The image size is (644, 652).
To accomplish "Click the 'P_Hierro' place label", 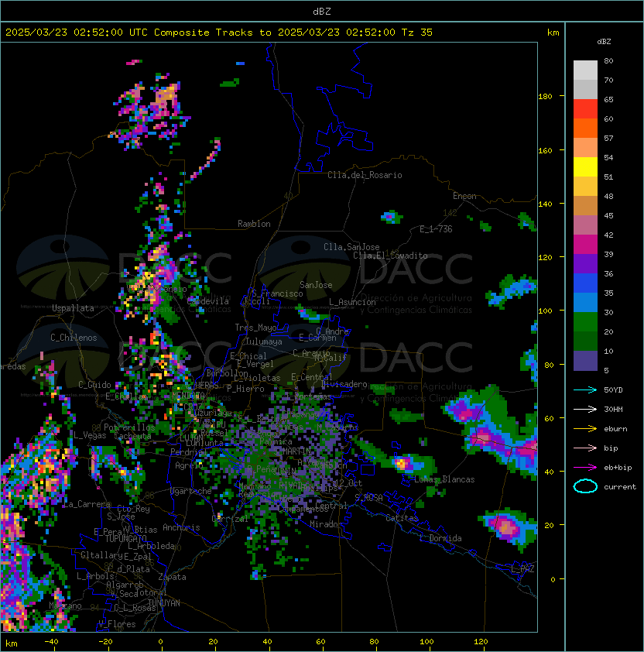I will point(245,389).
